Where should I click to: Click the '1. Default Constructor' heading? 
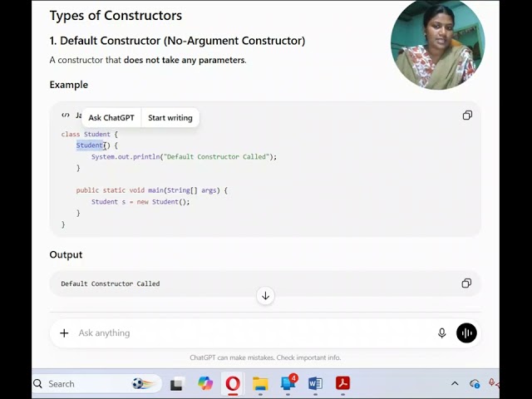coord(177,41)
